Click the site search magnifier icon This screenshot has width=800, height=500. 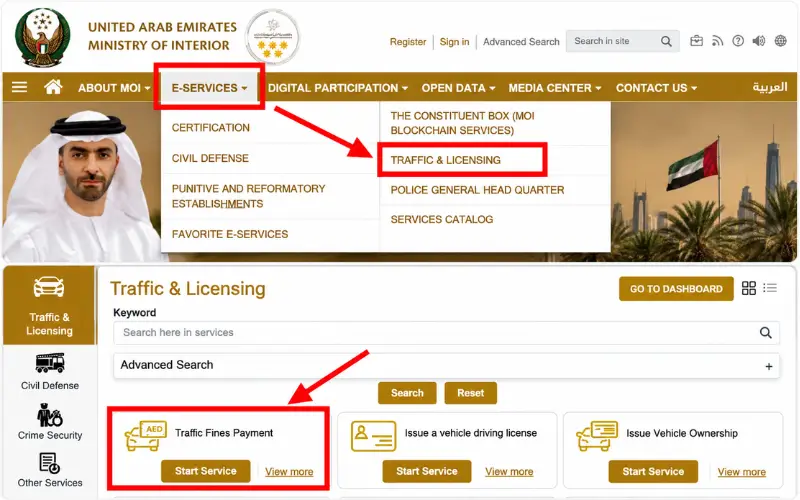666,41
